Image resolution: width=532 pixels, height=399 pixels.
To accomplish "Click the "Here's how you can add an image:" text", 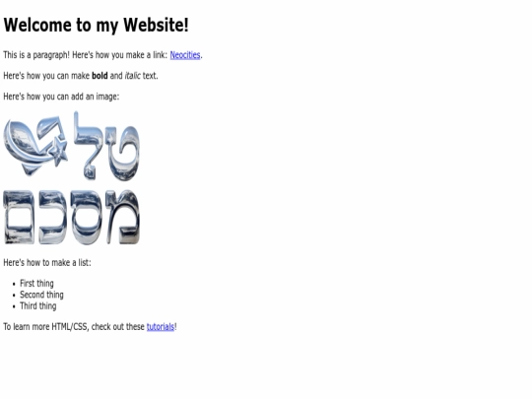I will (x=61, y=97).
